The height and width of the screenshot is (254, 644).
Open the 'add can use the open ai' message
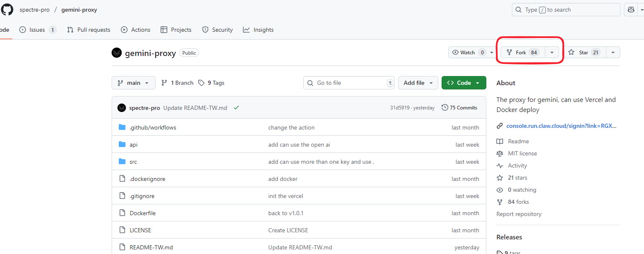[299, 145]
